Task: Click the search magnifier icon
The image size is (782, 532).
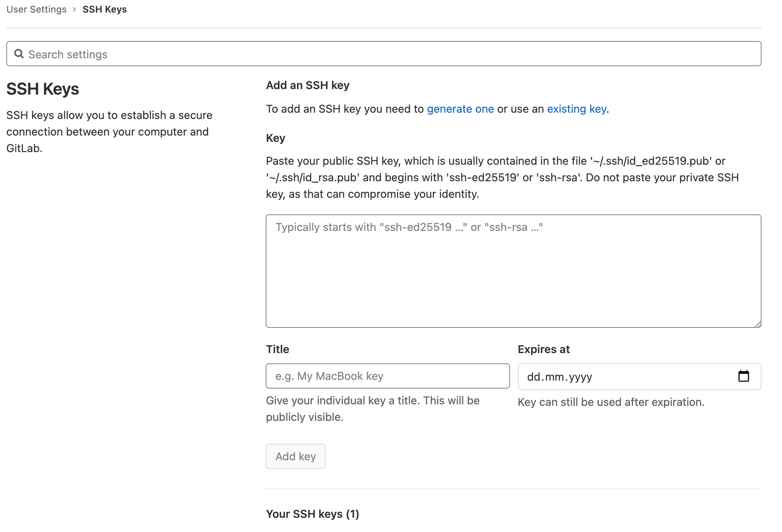Action: [x=19, y=54]
